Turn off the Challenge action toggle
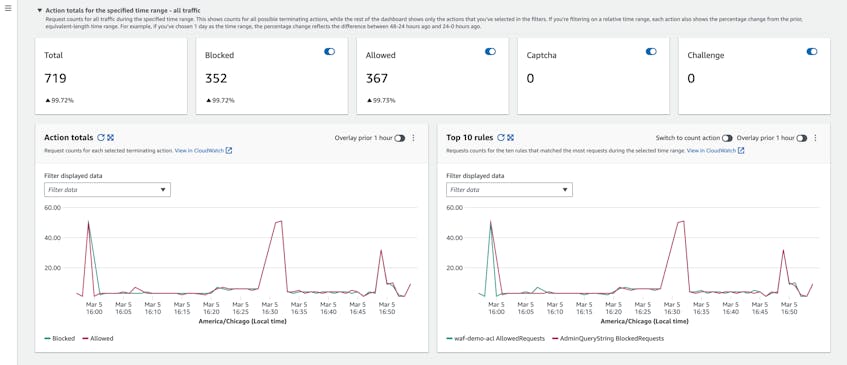 (812, 51)
